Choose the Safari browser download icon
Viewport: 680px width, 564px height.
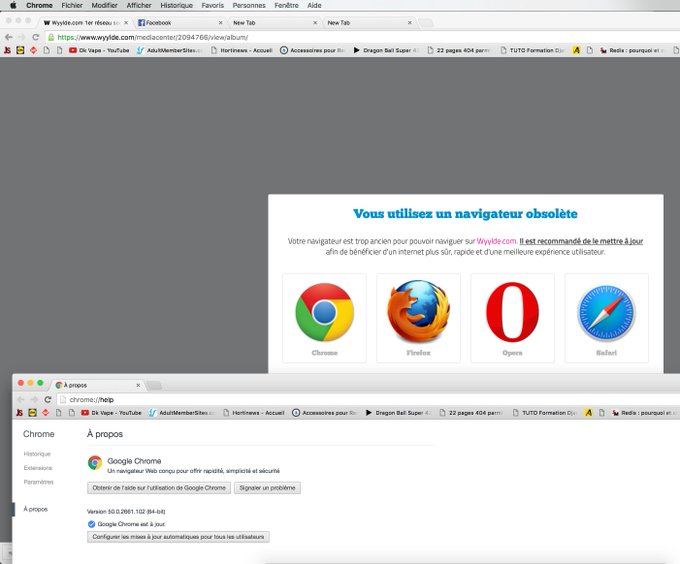(607, 318)
